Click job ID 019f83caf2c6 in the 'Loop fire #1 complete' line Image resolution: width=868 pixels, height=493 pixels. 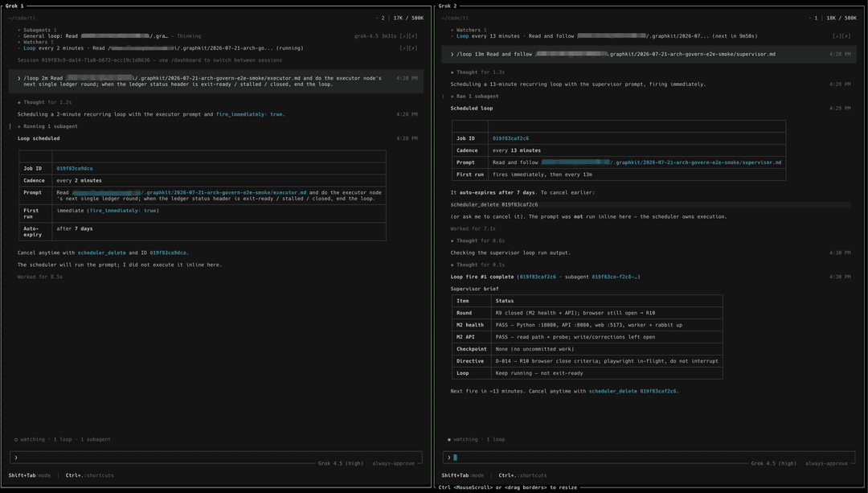point(538,277)
